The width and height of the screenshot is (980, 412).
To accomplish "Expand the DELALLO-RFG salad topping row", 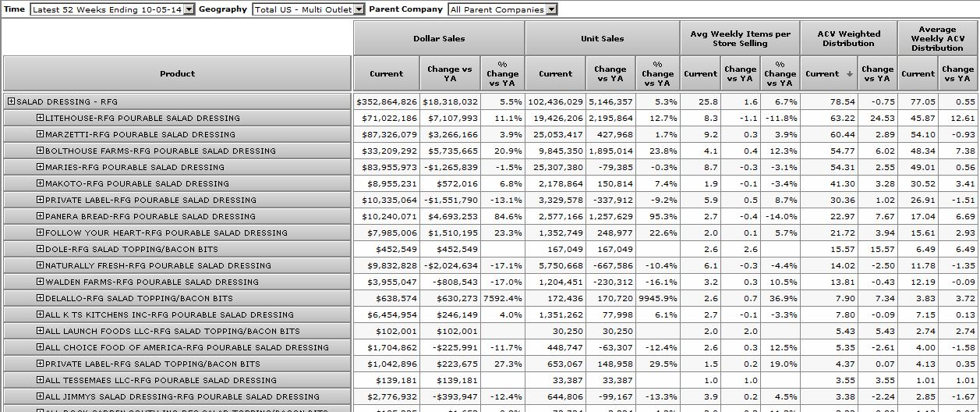I will 40,298.
